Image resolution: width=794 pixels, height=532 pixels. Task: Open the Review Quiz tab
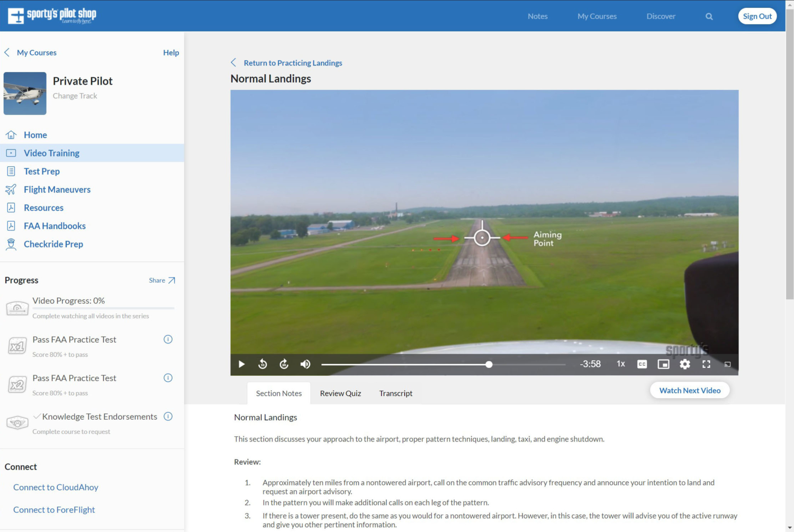(x=340, y=393)
